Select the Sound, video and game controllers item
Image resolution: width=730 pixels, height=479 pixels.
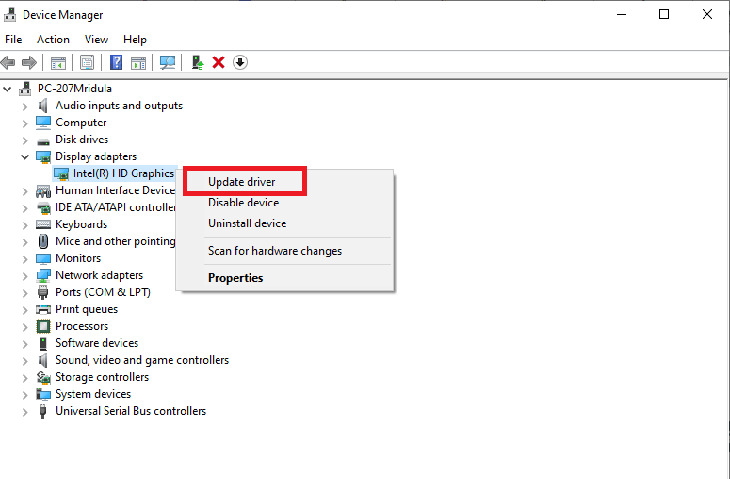click(x=141, y=360)
